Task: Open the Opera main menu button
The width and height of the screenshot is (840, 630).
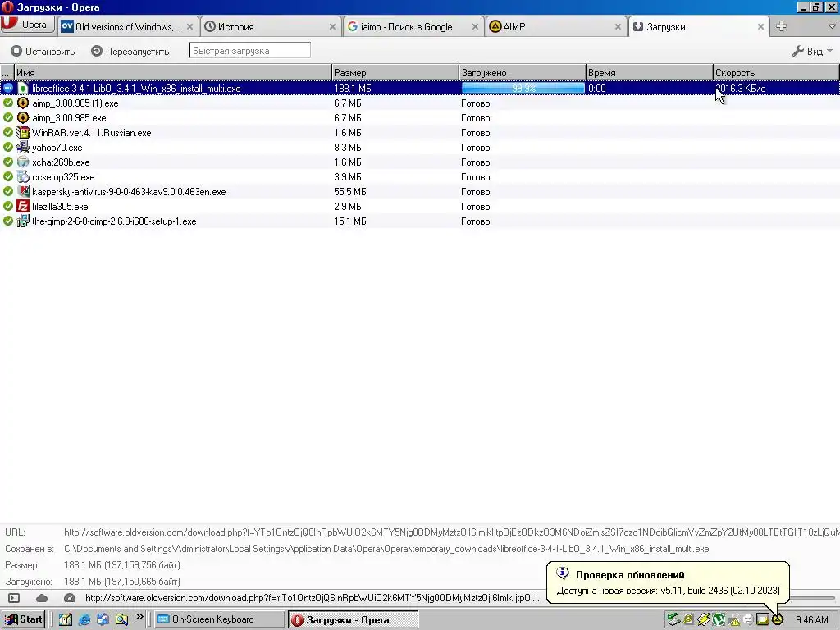Action: [x=28, y=25]
